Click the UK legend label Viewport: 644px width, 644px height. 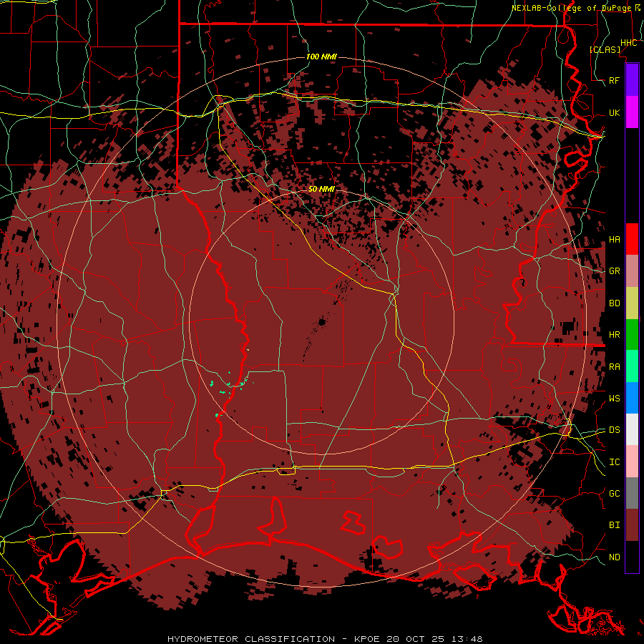pyautogui.click(x=615, y=112)
